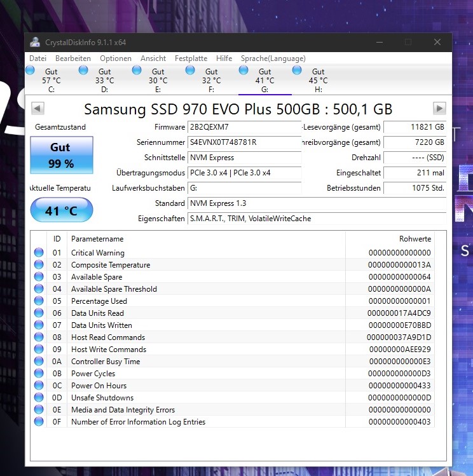Click the CrystalDiskInfo title bar app icon
This screenshot has height=476, width=473.
coord(35,42)
